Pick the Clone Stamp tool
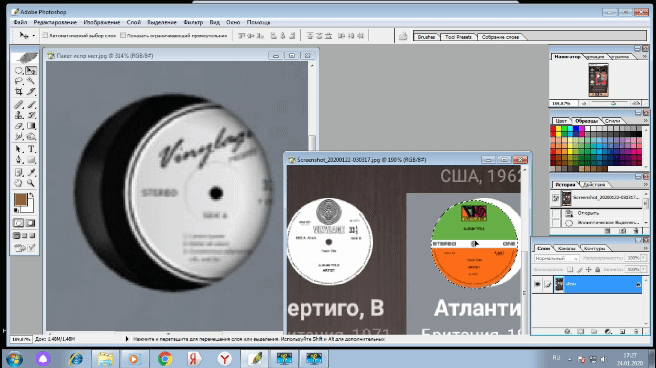 pos(18,115)
